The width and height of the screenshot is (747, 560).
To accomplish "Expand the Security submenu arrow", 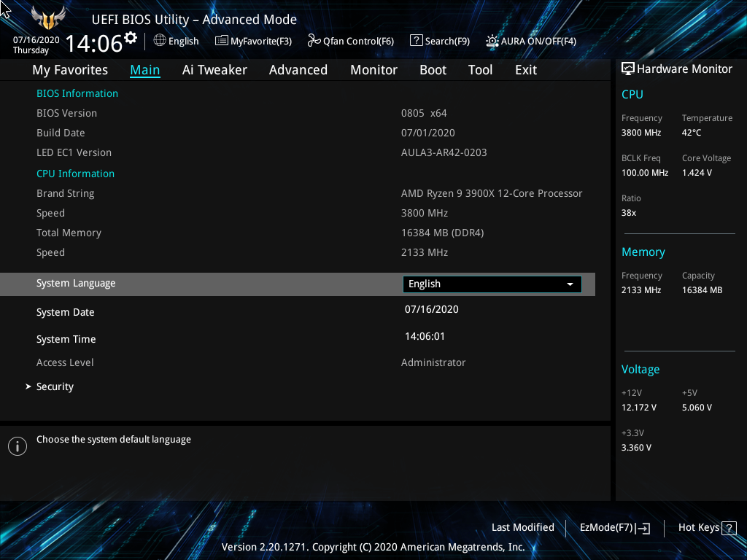I will (x=28, y=386).
